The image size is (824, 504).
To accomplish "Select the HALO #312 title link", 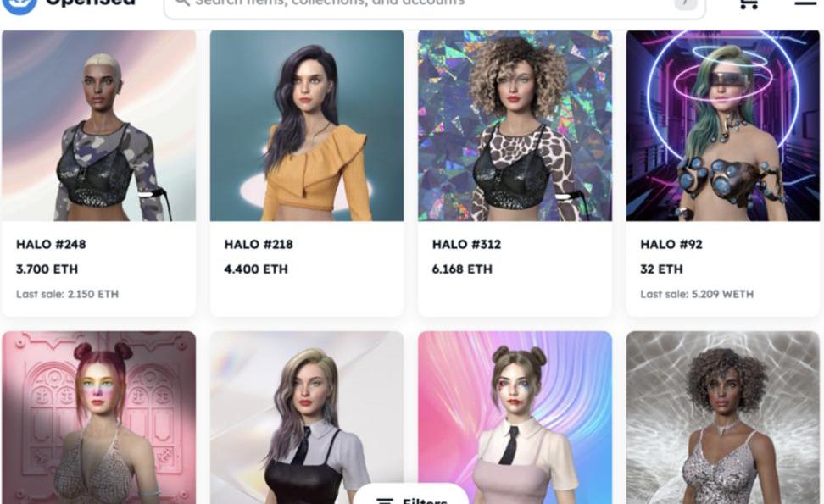I will click(466, 244).
